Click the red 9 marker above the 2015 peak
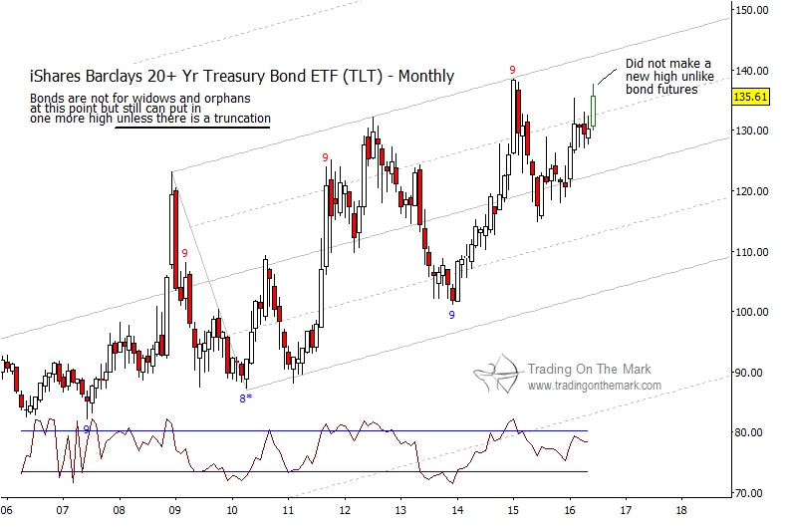Viewport: 788px width, 532px height. pyautogui.click(x=512, y=70)
